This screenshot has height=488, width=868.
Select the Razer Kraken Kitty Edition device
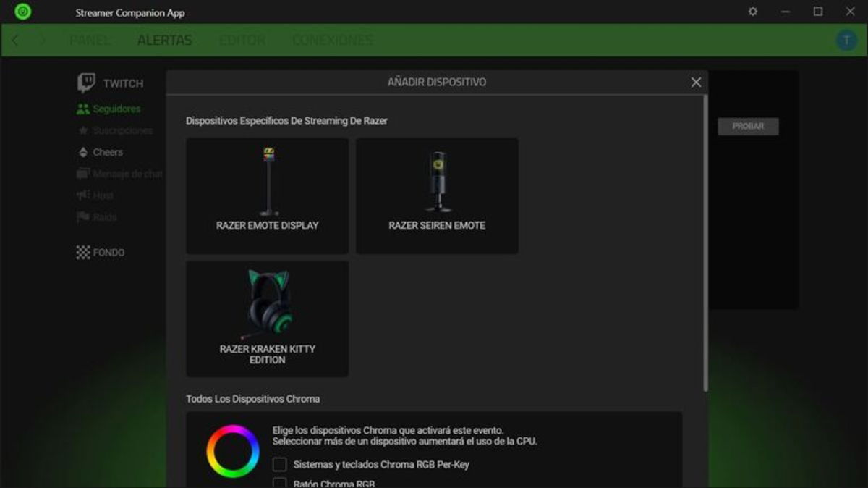pyautogui.click(x=267, y=319)
